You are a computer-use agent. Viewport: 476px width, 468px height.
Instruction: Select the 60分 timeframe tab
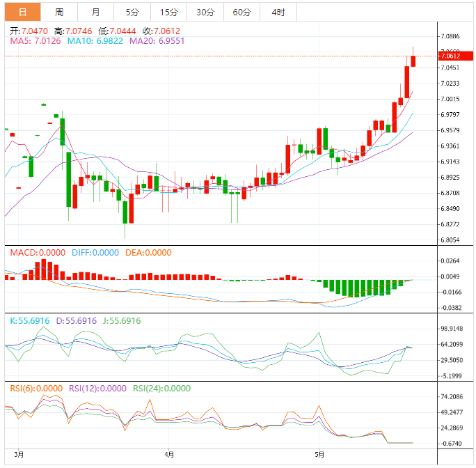(241, 13)
